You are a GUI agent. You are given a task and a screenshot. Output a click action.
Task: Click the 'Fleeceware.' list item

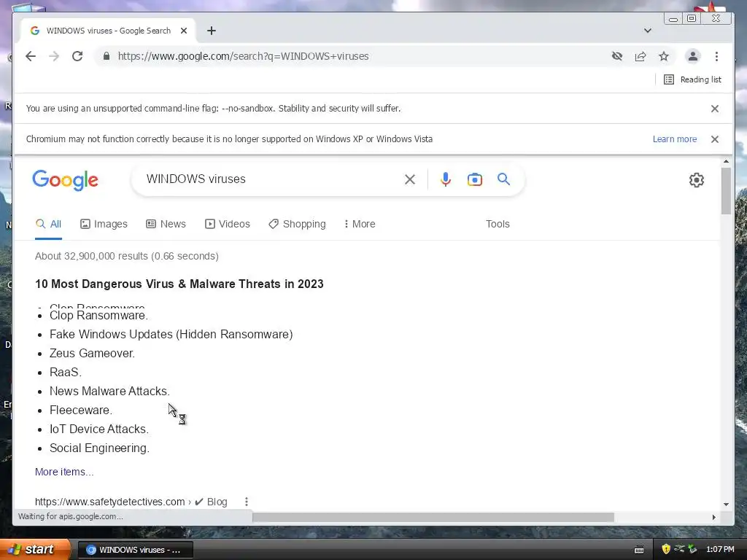pyautogui.click(x=81, y=410)
